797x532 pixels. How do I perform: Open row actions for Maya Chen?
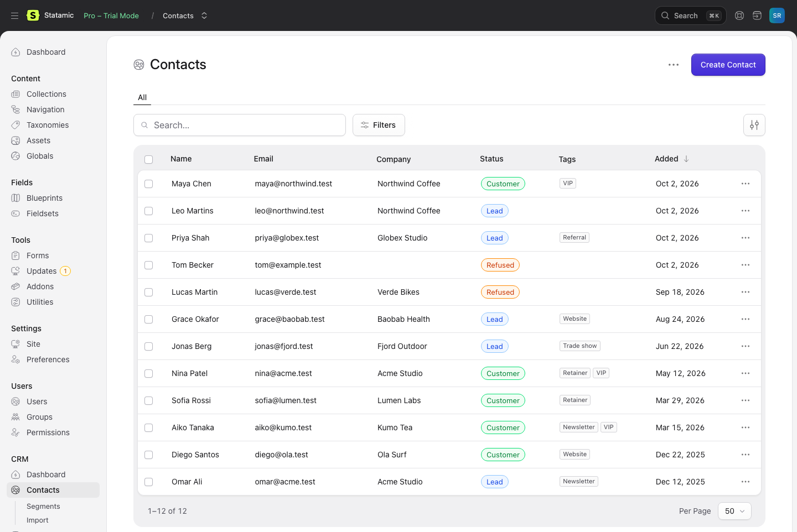pos(746,184)
